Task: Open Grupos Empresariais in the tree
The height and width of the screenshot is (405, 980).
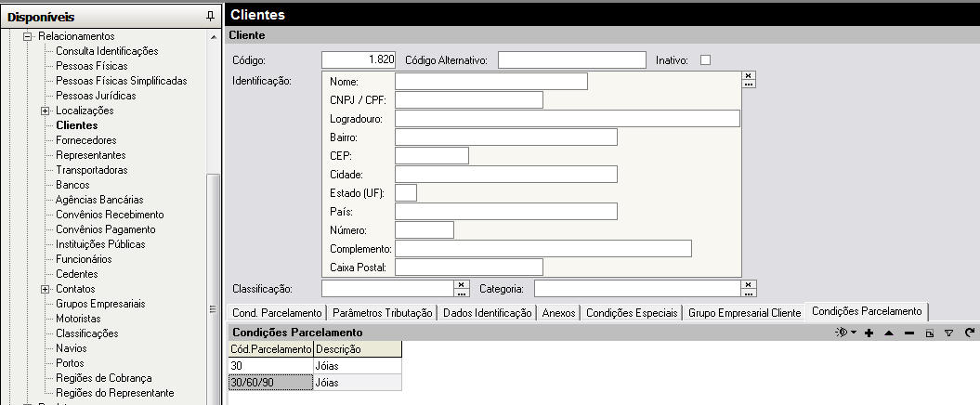Action: (x=100, y=304)
